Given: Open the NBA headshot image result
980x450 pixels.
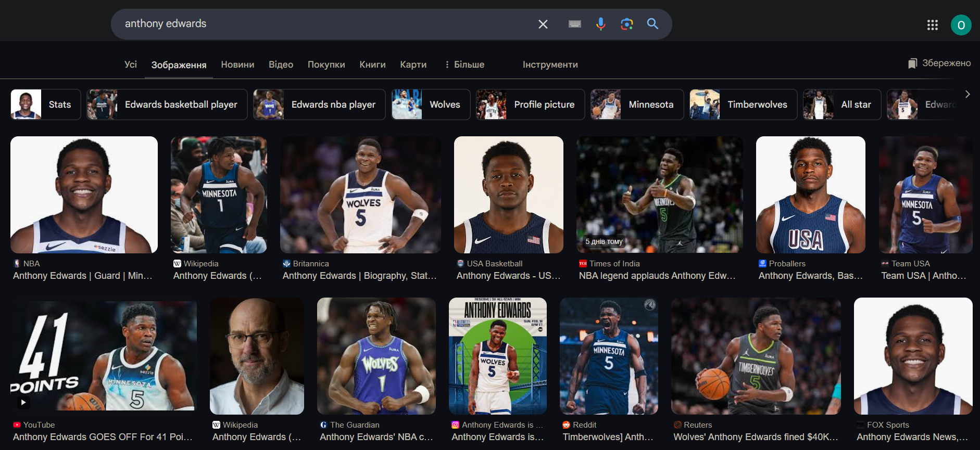Looking at the screenshot, I should [x=84, y=195].
